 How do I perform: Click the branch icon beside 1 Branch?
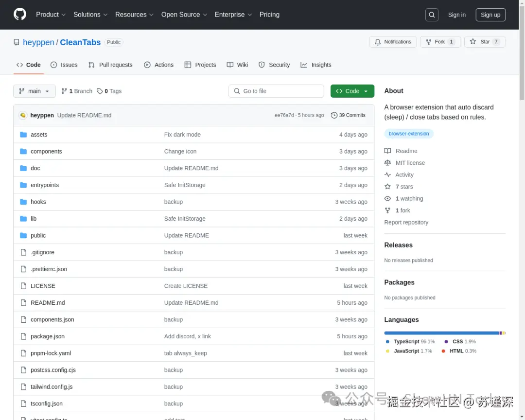[64, 91]
